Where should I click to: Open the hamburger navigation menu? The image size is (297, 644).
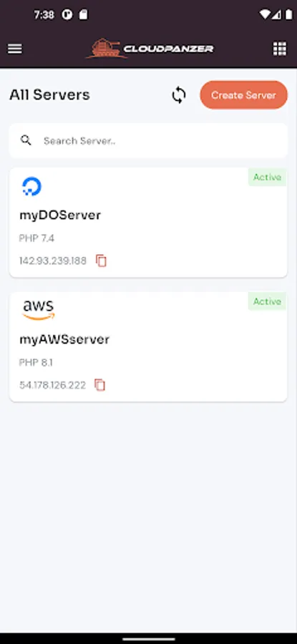pos(15,49)
